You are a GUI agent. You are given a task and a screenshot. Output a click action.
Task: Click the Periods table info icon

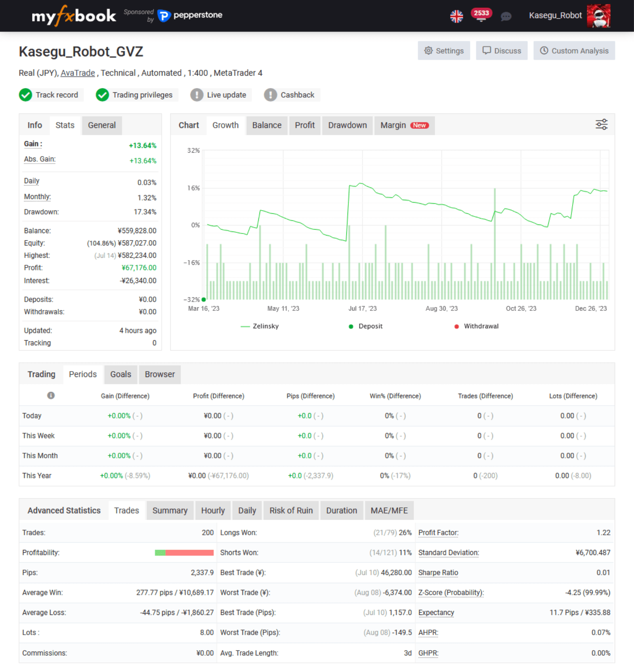51,395
